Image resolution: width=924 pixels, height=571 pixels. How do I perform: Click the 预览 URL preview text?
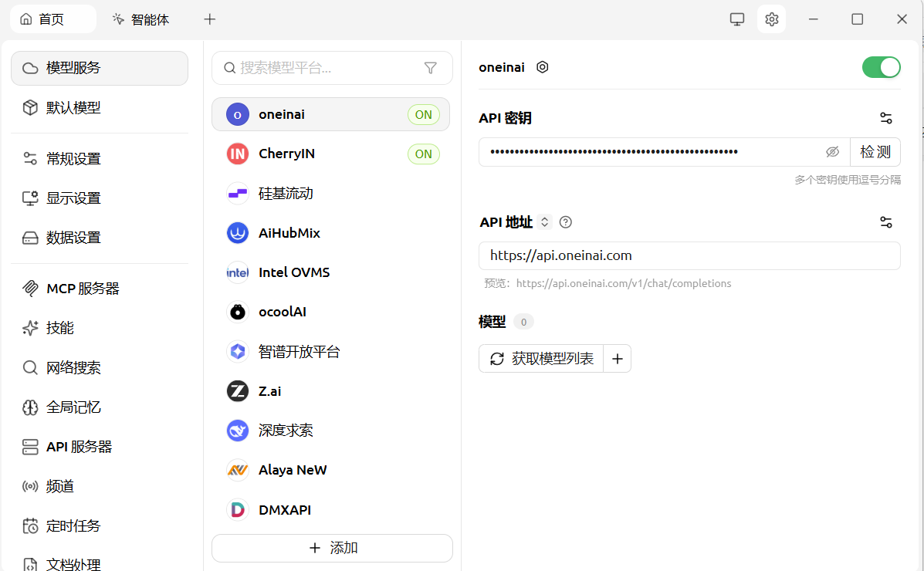(608, 283)
